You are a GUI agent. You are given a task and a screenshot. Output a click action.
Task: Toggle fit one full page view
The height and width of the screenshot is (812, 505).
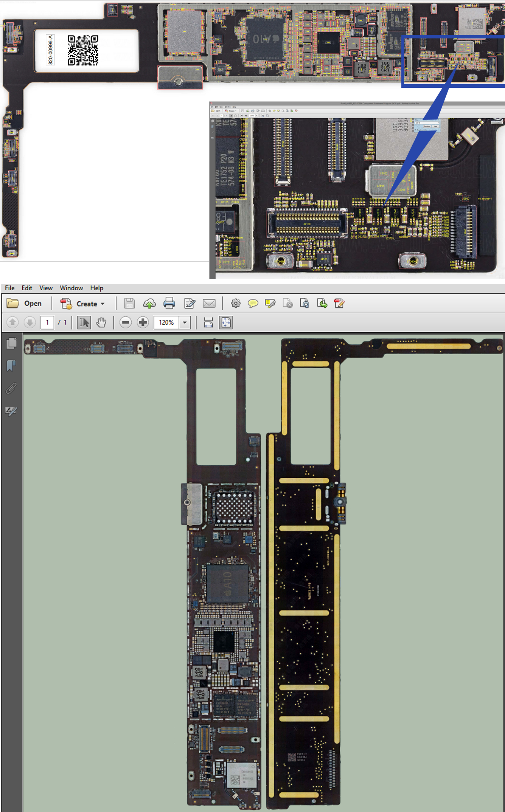click(x=226, y=322)
